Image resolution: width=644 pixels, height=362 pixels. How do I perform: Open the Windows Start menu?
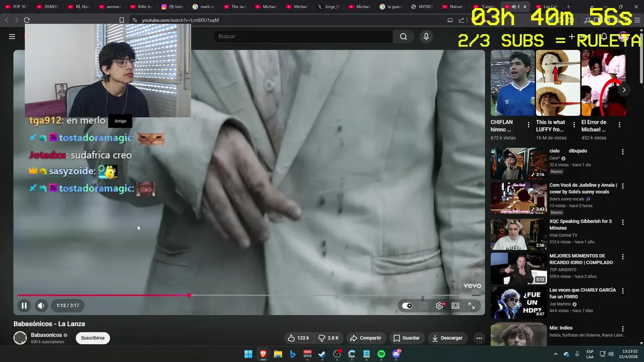pos(248,354)
